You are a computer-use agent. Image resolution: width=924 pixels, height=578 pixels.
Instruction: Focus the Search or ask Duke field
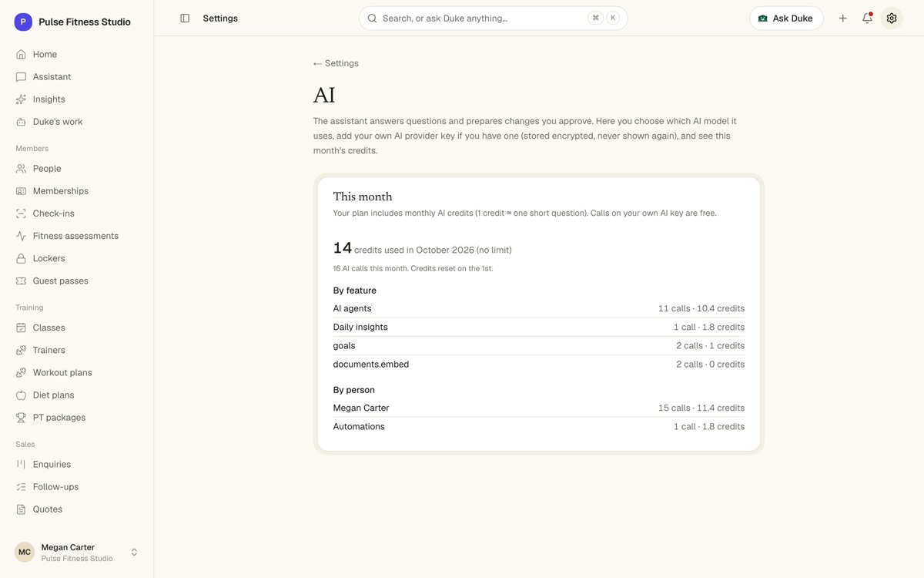coord(493,18)
